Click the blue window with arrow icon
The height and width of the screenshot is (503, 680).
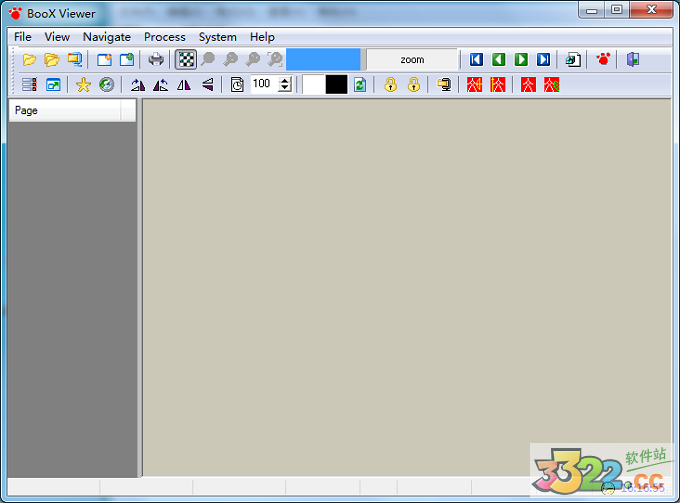point(53,85)
